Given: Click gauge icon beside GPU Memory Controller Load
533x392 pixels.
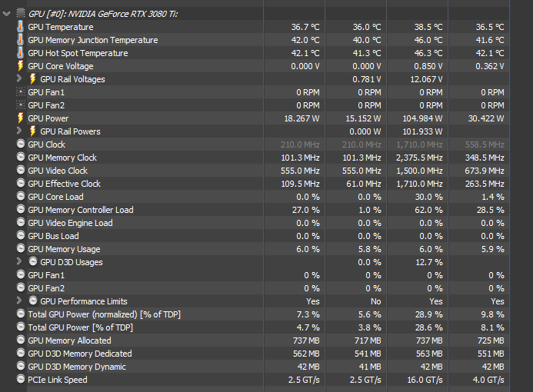Looking at the screenshot, I should [21, 209].
